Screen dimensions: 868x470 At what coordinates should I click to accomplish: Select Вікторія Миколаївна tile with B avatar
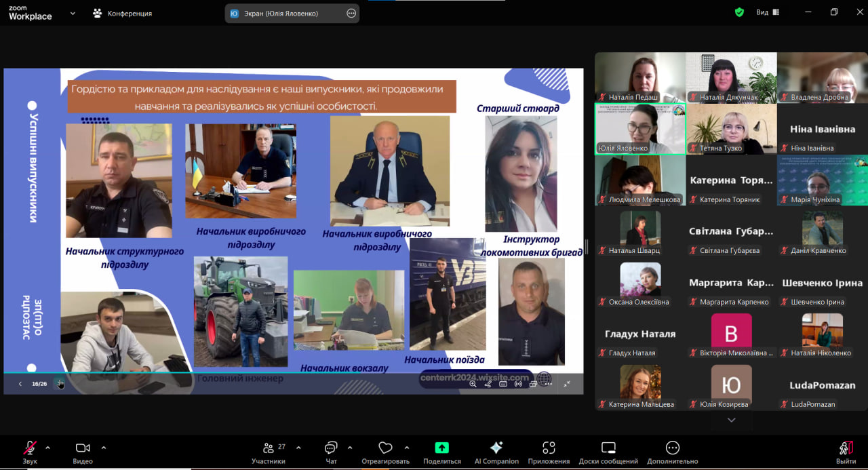pos(731,334)
